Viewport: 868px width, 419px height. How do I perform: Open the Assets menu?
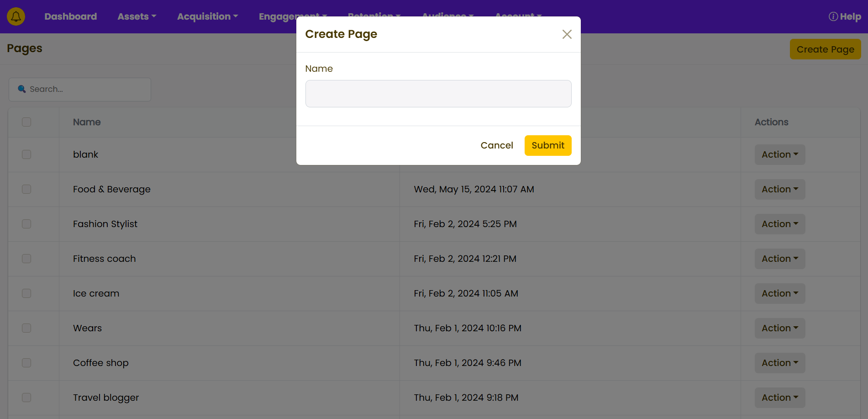[137, 16]
